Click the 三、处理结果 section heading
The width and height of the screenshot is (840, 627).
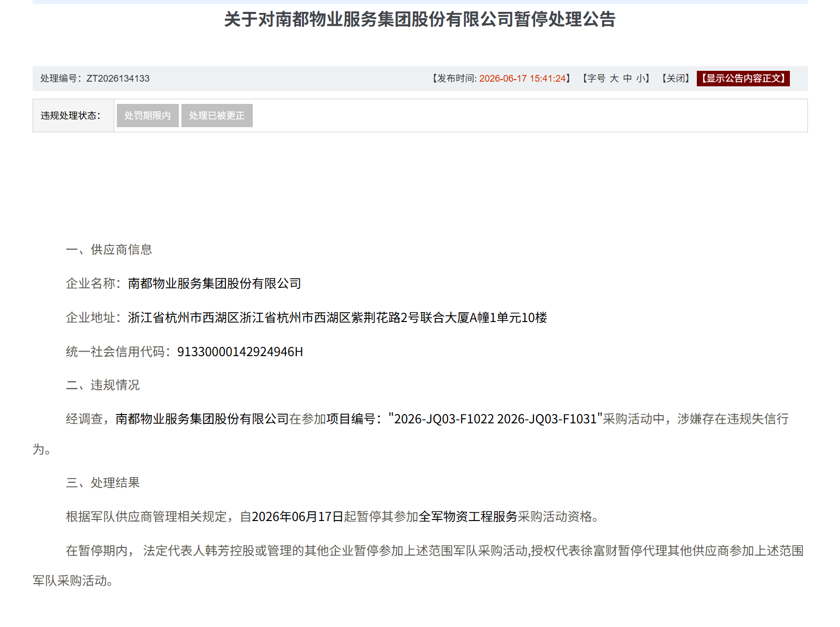103,483
